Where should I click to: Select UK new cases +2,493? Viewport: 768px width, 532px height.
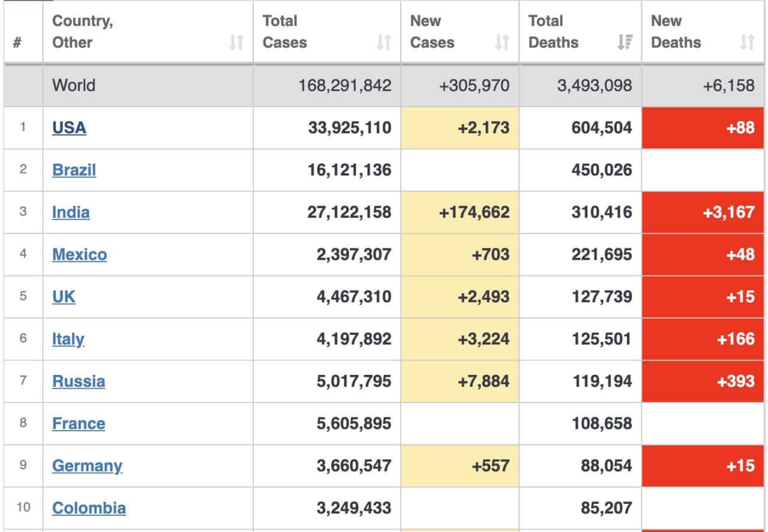(x=484, y=297)
